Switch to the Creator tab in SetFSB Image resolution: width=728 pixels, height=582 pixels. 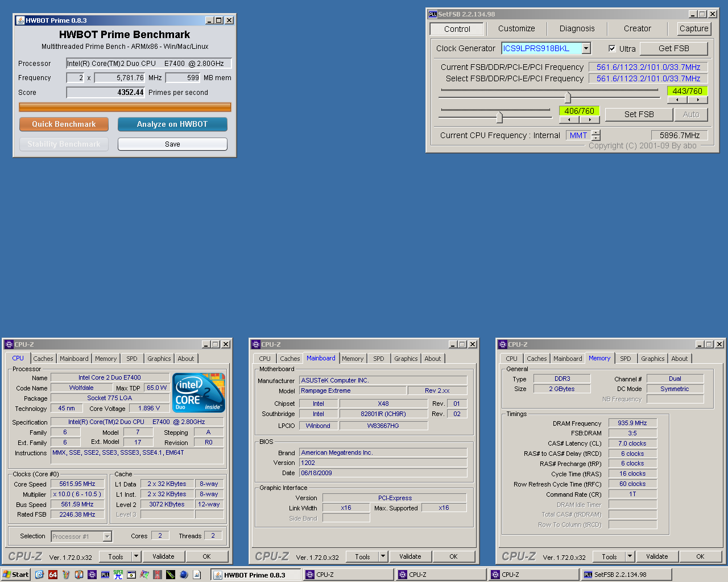coord(638,28)
